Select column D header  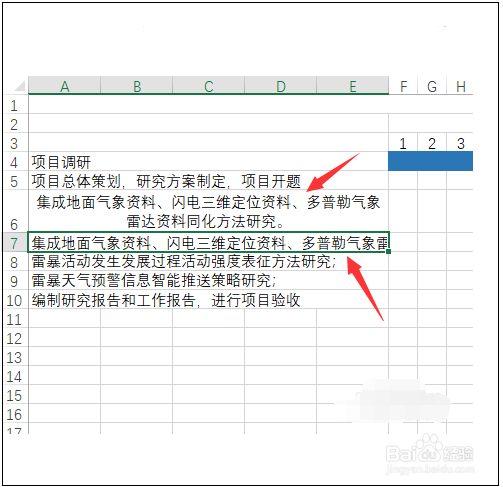point(281,85)
